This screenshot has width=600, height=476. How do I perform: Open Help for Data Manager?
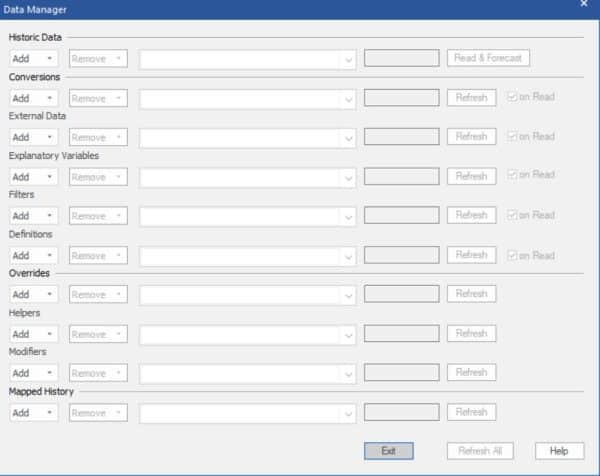click(559, 451)
